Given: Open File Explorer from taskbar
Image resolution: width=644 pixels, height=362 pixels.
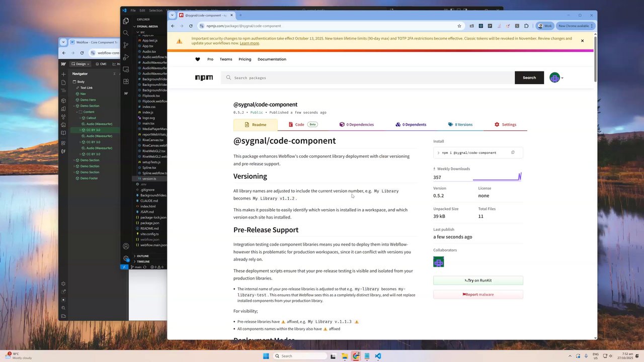Looking at the screenshot, I should point(345,356).
